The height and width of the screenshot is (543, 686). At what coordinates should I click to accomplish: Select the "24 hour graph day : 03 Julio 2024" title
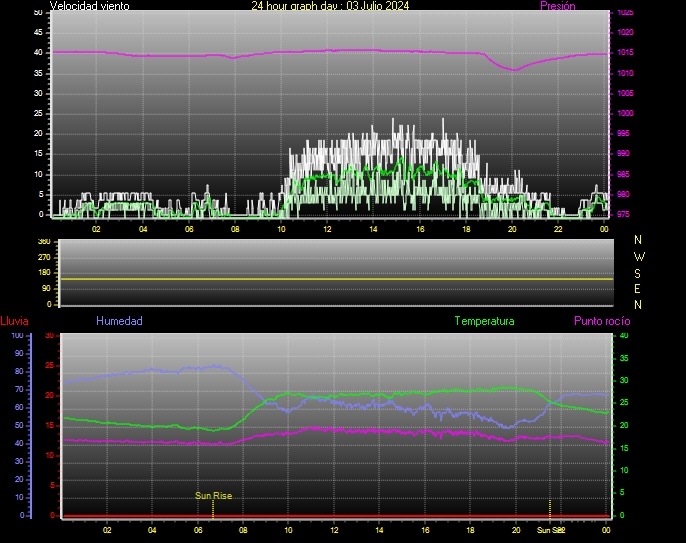click(330, 5)
